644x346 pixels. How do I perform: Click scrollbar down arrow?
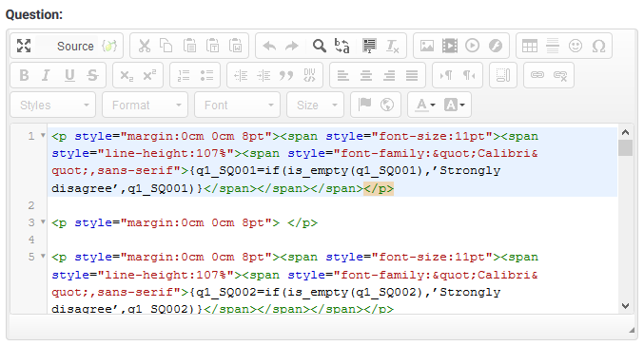(x=626, y=306)
